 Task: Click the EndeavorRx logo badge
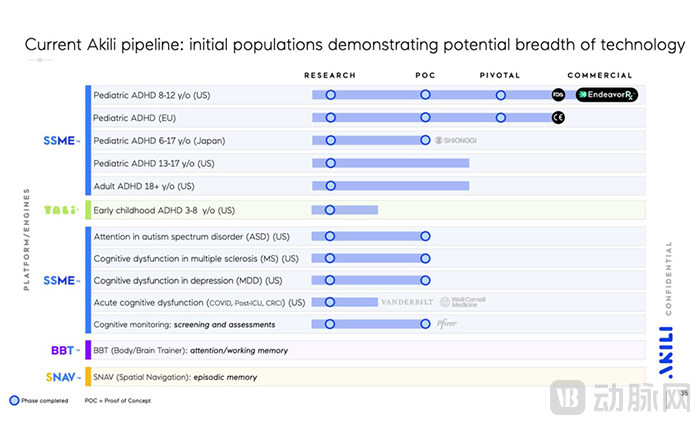pyautogui.click(x=607, y=94)
